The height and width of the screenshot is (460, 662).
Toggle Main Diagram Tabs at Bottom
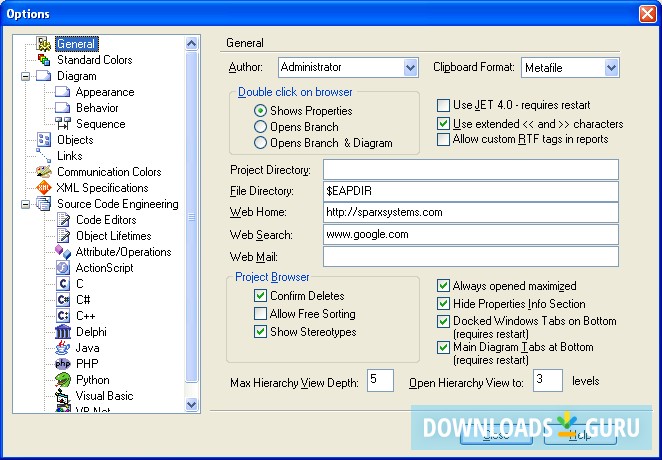pos(443,347)
